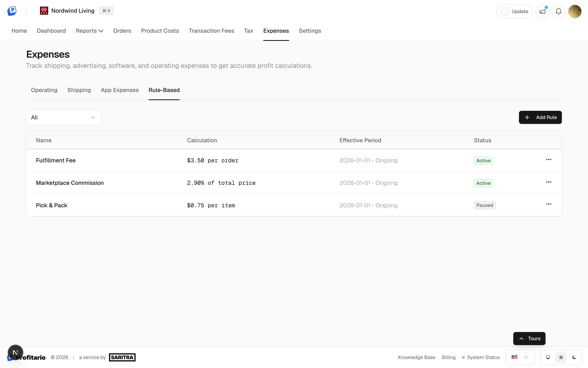Image resolution: width=588 pixels, height=368 pixels.
Task: Navigate to Orders
Action: click(x=122, y=31)
